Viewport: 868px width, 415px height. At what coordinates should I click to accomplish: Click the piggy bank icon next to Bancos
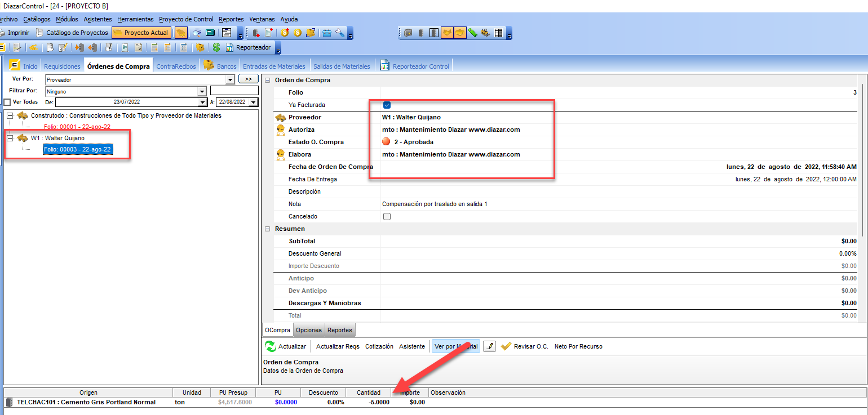pos(209,66)
